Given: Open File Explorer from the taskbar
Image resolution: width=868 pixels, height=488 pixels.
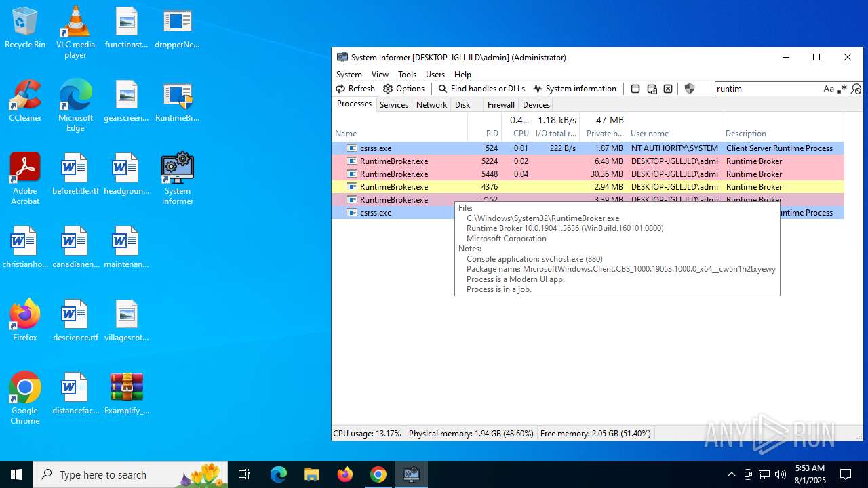Looking at the screenshot, I should (311, 474).
